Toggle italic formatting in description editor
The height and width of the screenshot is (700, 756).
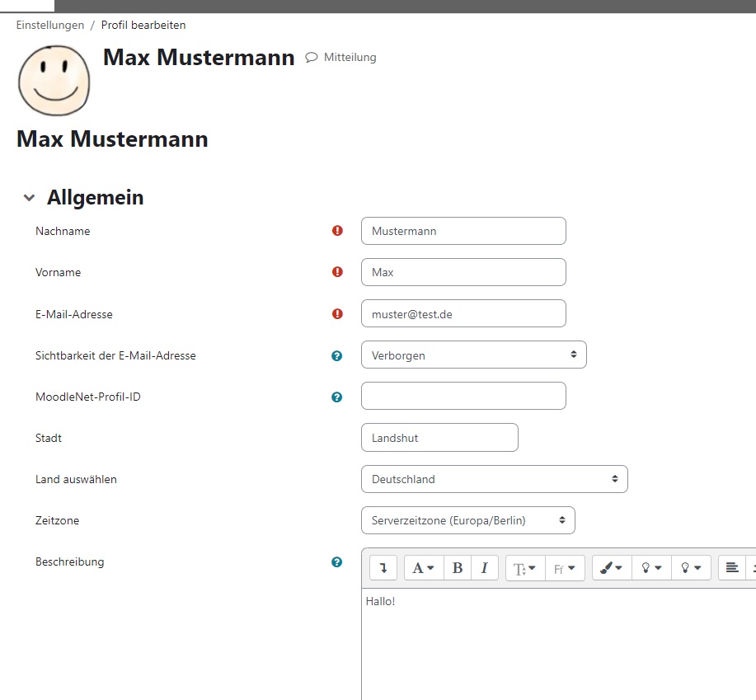pyautogui.click(x=484, y=568)
